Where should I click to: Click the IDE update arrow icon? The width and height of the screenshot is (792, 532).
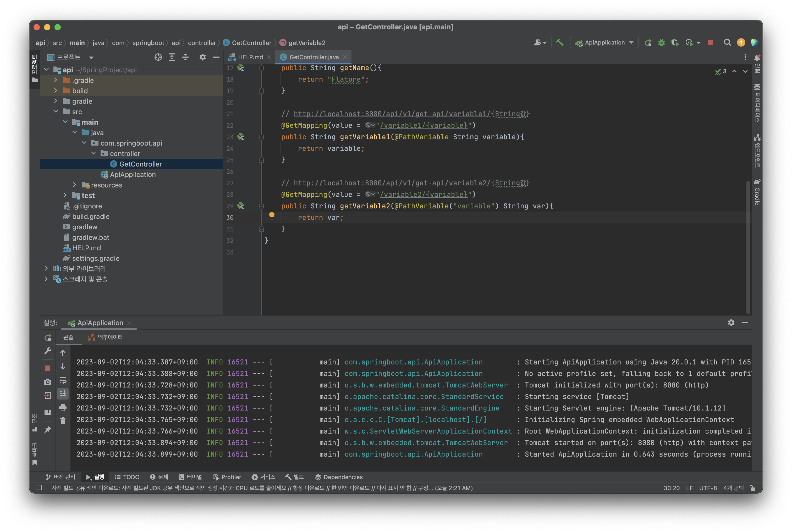741,42
